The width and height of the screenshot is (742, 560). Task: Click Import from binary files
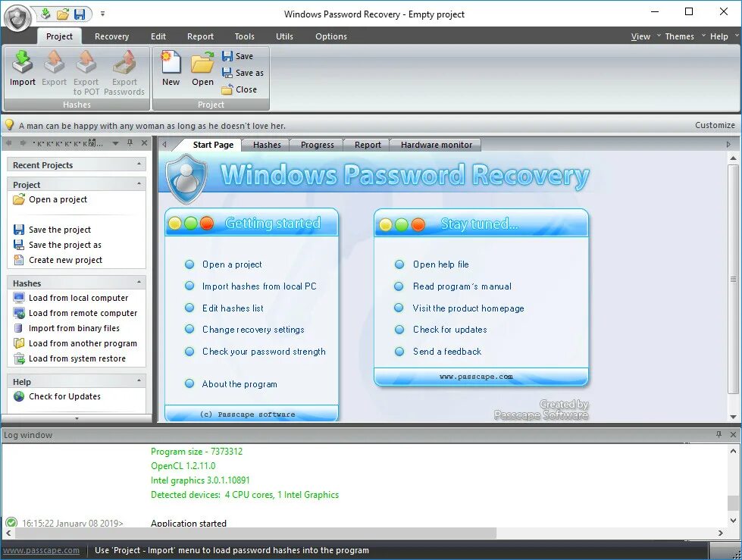[67, 328]
